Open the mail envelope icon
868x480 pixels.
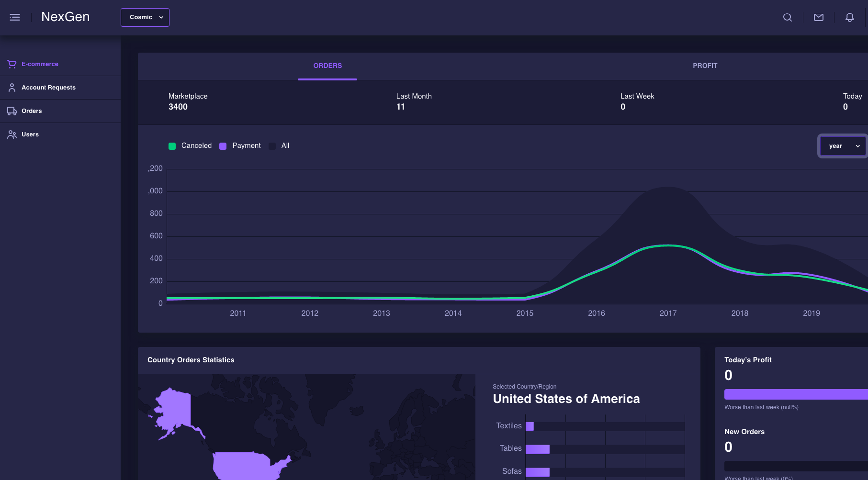819,17
